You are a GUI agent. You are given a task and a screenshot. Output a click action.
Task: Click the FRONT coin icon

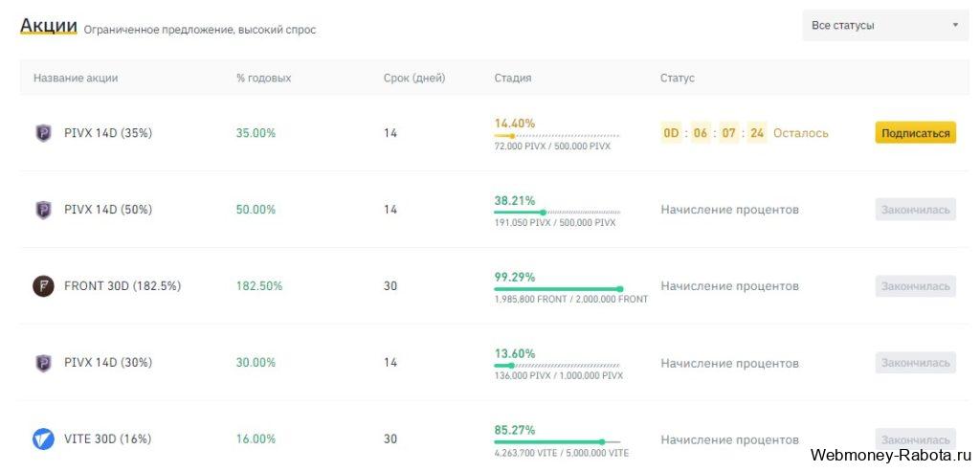pyautogui.click(x=43, y=286)
